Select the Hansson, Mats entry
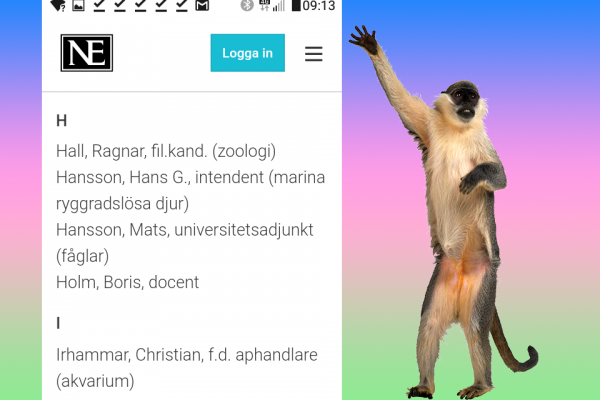 click(x=185, y=243)
